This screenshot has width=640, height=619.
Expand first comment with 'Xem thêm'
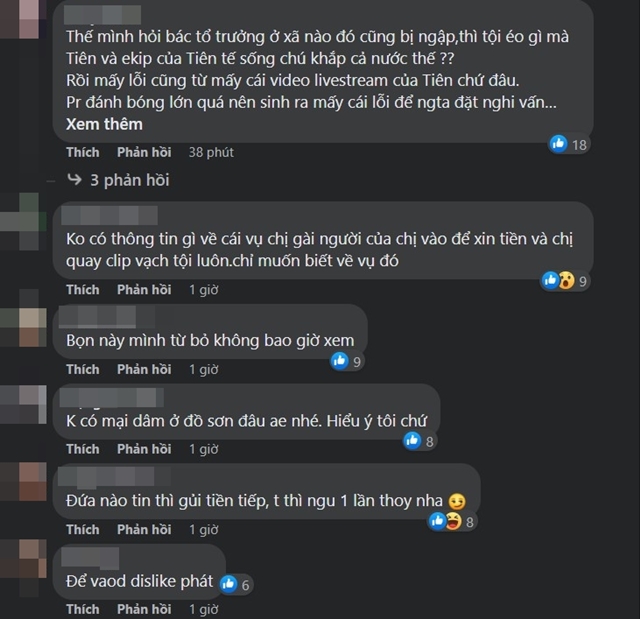coord(104,124)
